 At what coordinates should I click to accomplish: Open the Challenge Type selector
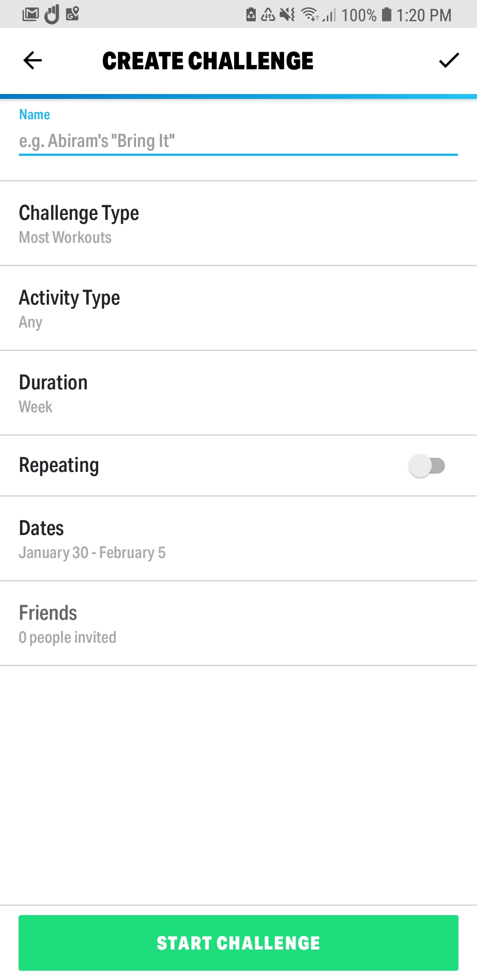[x=238, y=224]
